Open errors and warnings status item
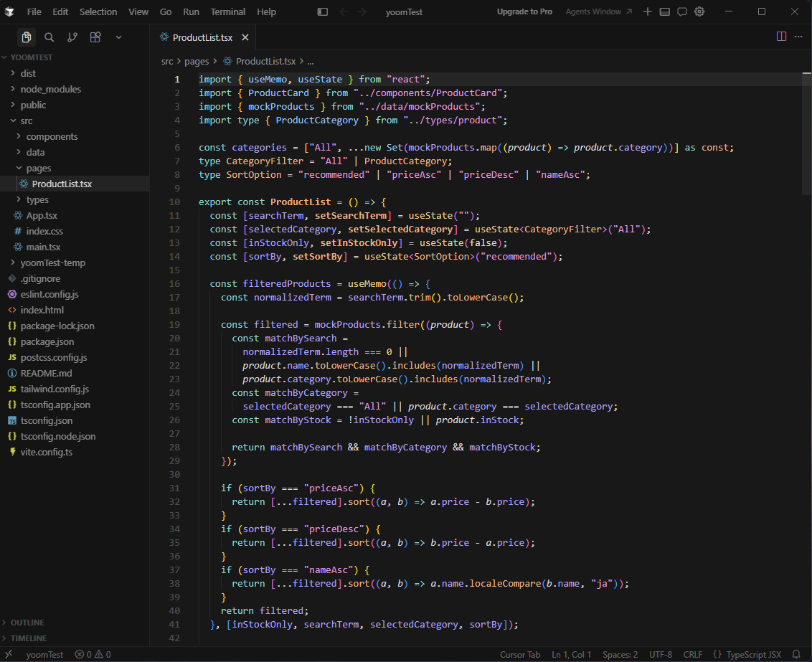This screenshot has height=662, width=812. click(93, 655)
